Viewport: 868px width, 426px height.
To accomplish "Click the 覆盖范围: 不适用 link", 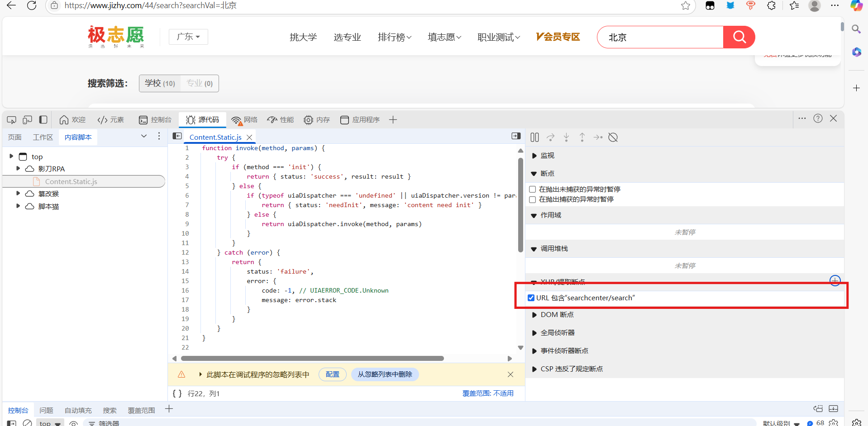I will click(488, 393).
